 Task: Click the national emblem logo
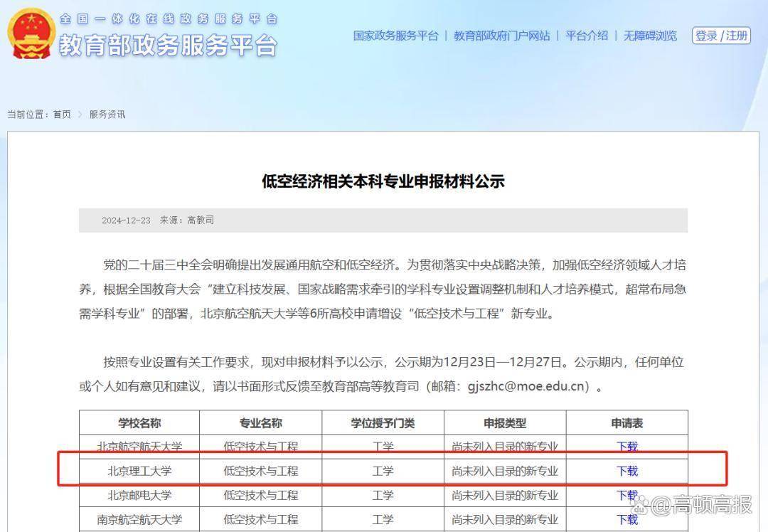pos(31,34)
